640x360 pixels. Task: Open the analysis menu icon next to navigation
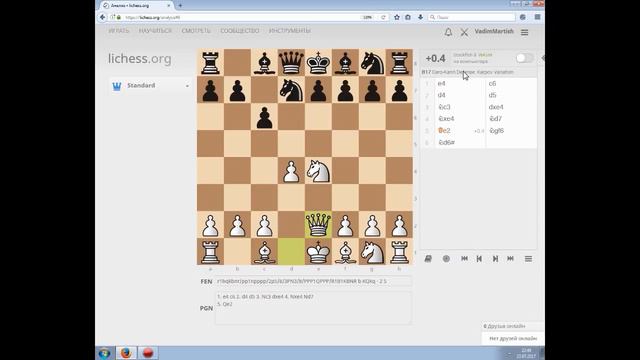(528, 259)
